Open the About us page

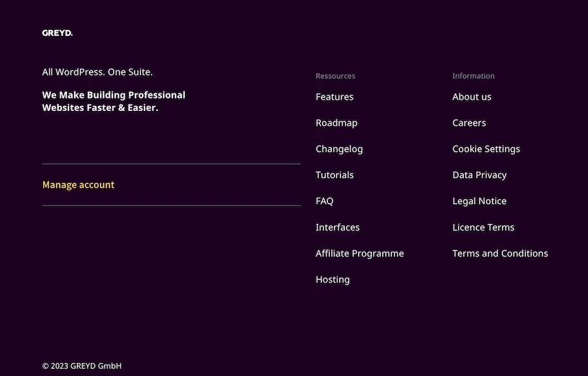click(472, 97)
